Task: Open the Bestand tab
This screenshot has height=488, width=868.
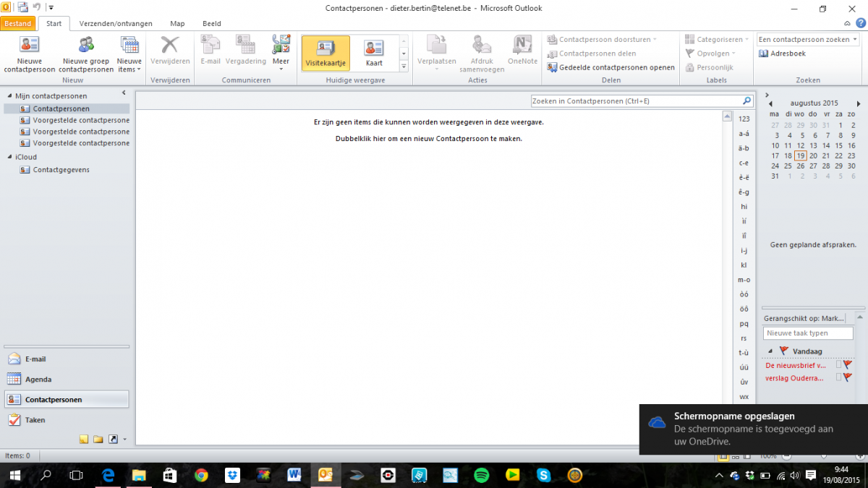Action: [x=17, y=23]
